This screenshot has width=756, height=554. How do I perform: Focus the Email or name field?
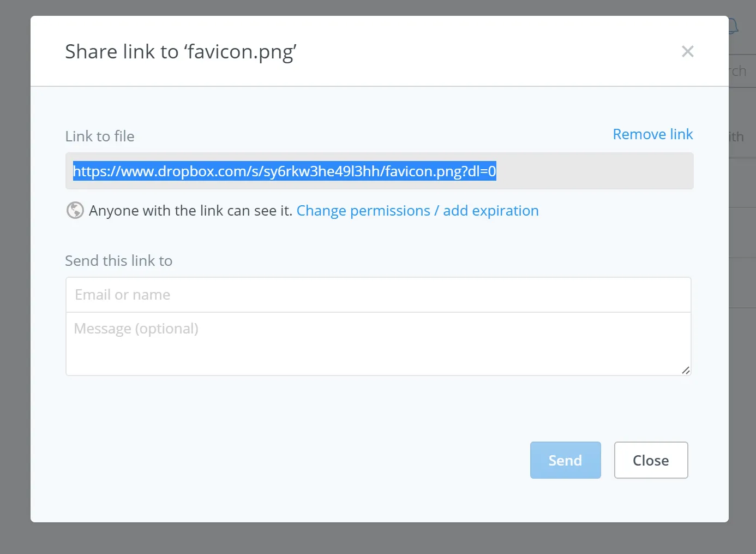[378, 295]
